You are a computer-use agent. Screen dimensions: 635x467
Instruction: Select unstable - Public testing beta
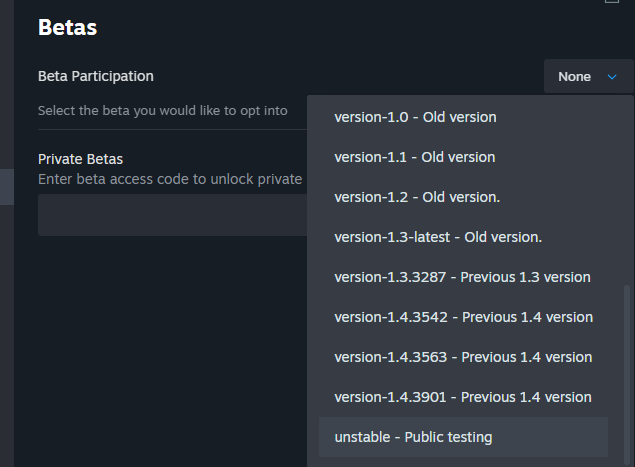[x=463, y=437]
